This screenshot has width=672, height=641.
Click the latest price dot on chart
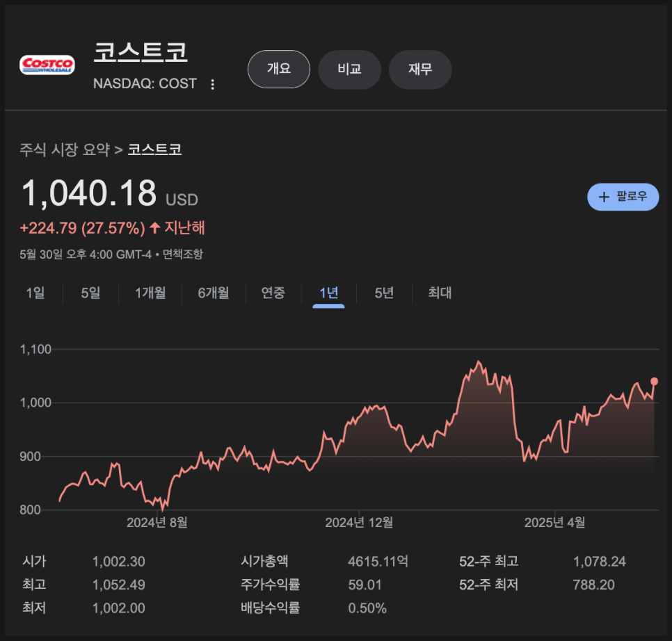[654, 381]
